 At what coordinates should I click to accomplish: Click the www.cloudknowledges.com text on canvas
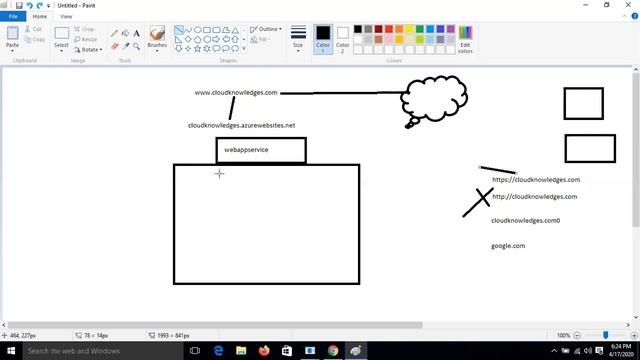(x=236, y=93)
